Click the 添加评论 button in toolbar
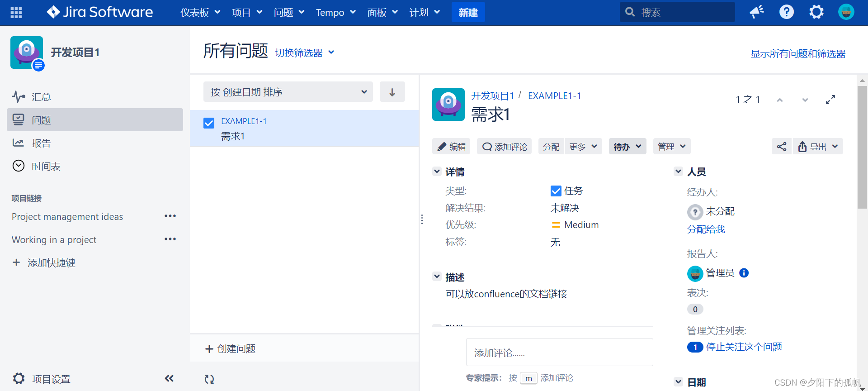Screen dimensions: 868x391 coord(505,147)
